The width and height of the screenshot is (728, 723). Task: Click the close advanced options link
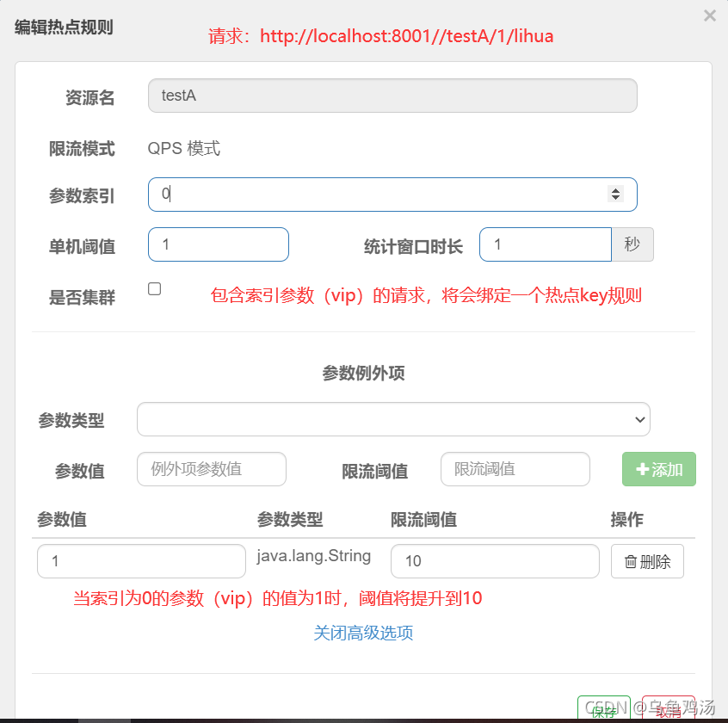coord(363,633)
